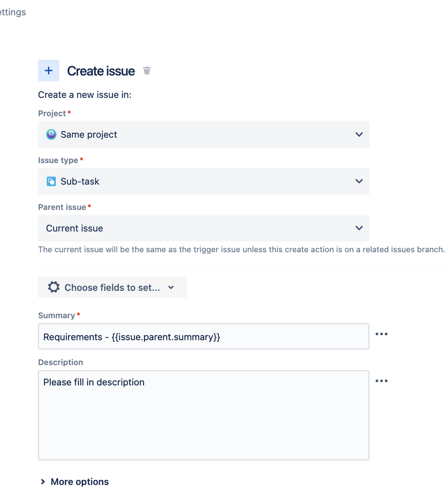Open the three-dot menu beside Description field
Image resolution: width=448 pixels, height=497 pixels.
click(x=381, y=381)
